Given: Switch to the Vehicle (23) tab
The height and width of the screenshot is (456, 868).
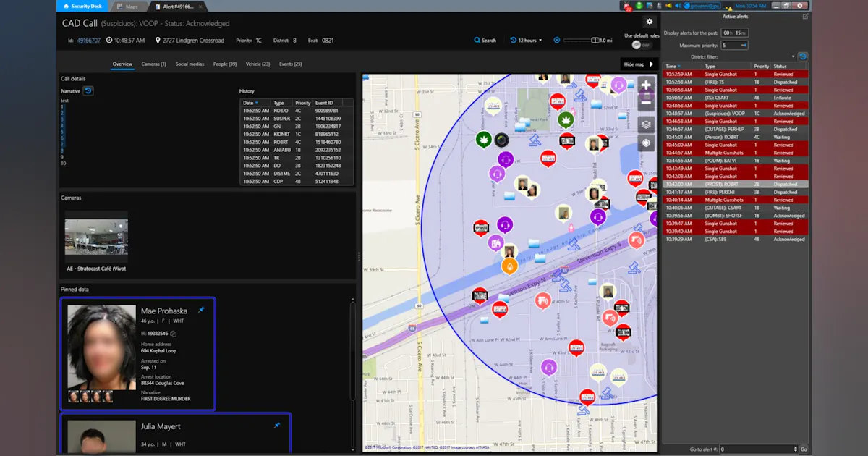Looking at the screenshot, I should coord(258,64).
